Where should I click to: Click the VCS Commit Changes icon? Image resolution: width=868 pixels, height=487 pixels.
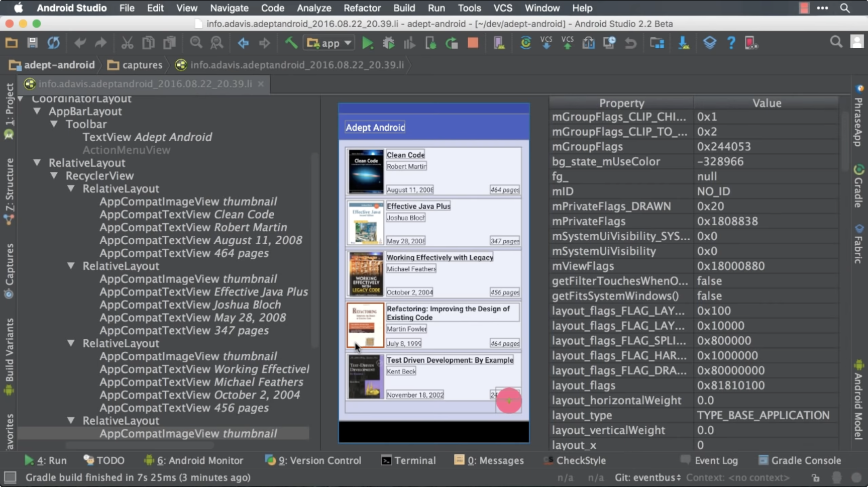(x=568, y=43)
